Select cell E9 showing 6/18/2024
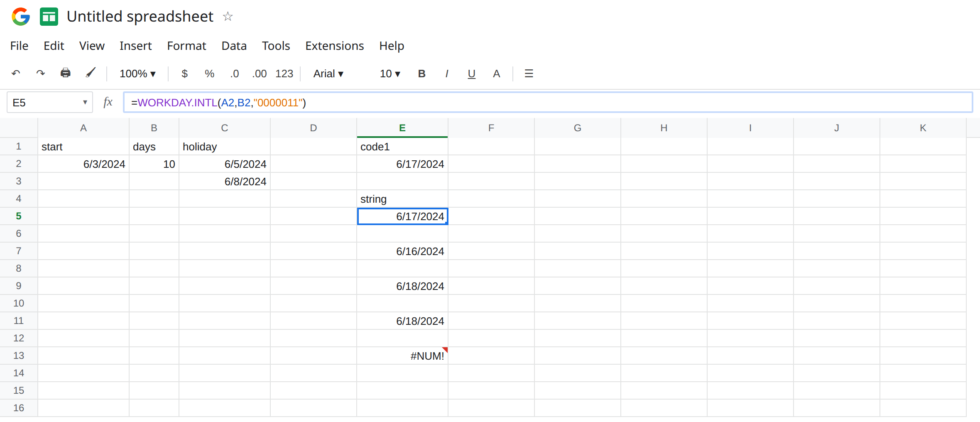The image size is (980, 422). click(402, 286)
